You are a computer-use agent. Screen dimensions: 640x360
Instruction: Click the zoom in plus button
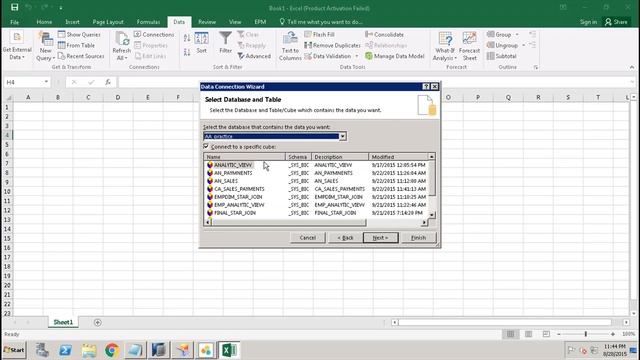613,334
